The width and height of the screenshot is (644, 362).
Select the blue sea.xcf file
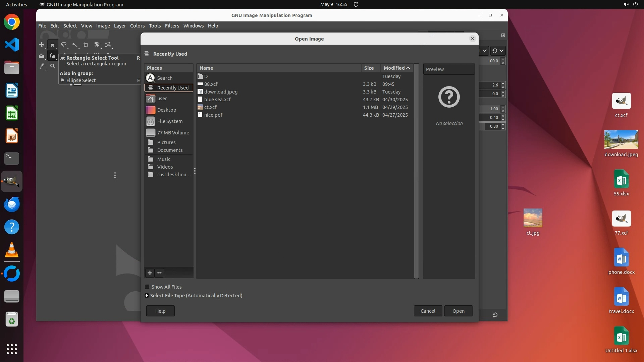point(217,100)
